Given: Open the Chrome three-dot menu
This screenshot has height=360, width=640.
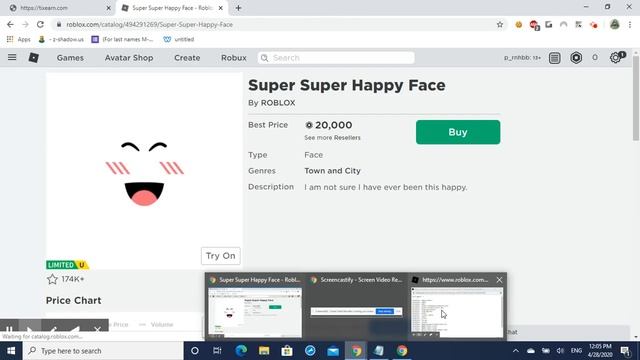Looking at the screenshot, I should (x=630, y=24).
